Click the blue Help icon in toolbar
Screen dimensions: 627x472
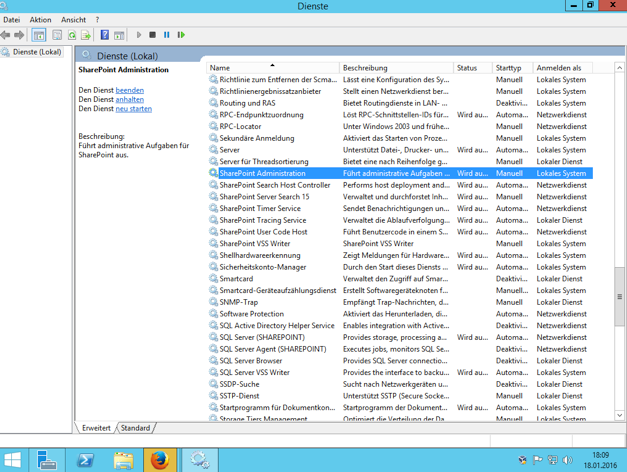tap(104, 35)
